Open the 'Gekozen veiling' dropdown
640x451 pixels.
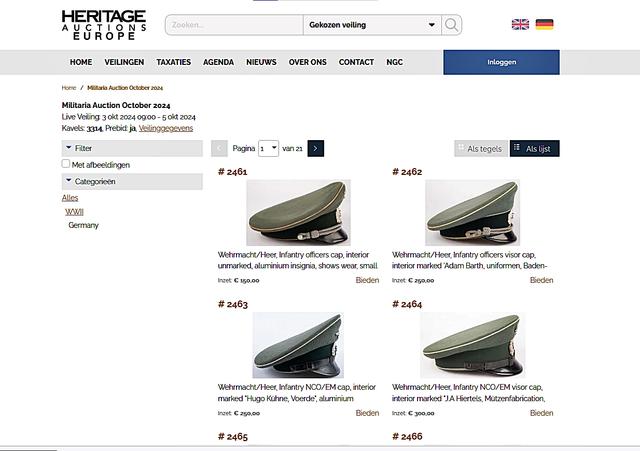coord(372,25)
